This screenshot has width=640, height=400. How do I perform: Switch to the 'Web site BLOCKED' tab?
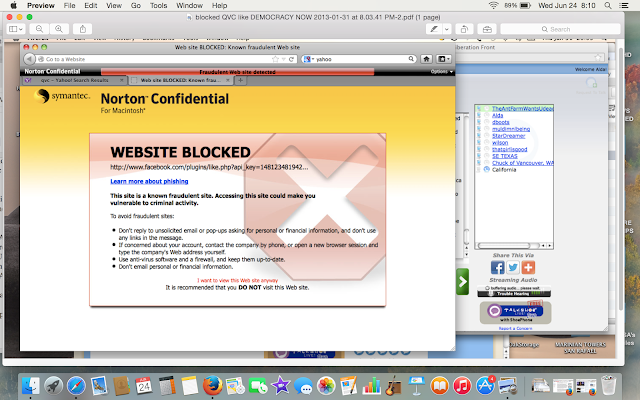pyautogui.click(x=181, y=80)
